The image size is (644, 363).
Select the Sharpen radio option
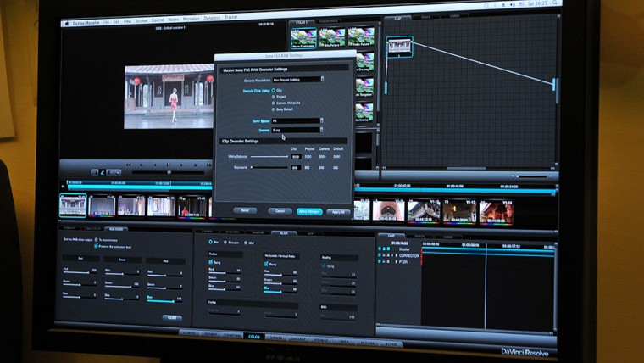(x=225, y=243)
